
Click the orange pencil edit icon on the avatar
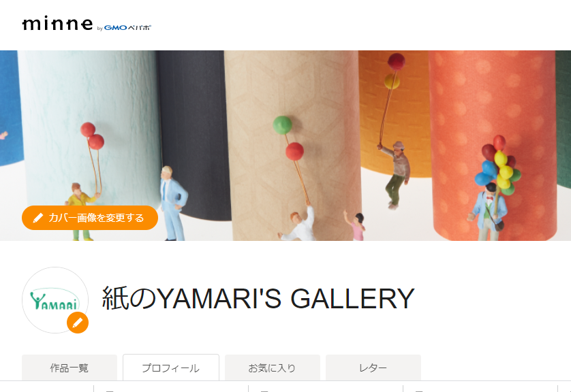tap(78, 323)
